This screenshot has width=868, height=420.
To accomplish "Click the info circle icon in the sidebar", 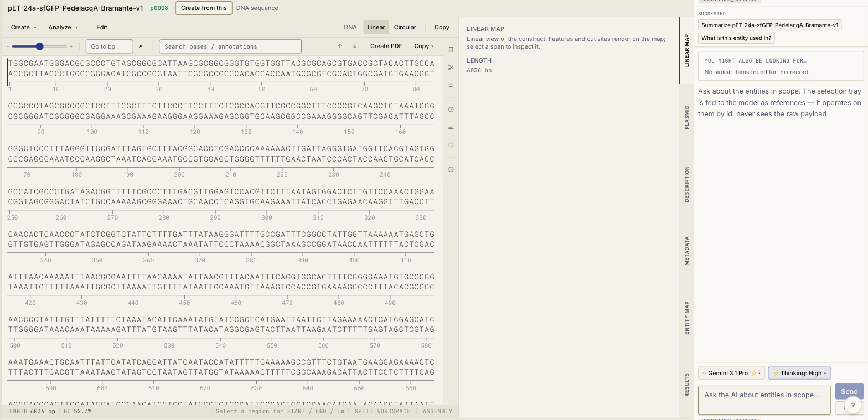I will tap(451, 169).
